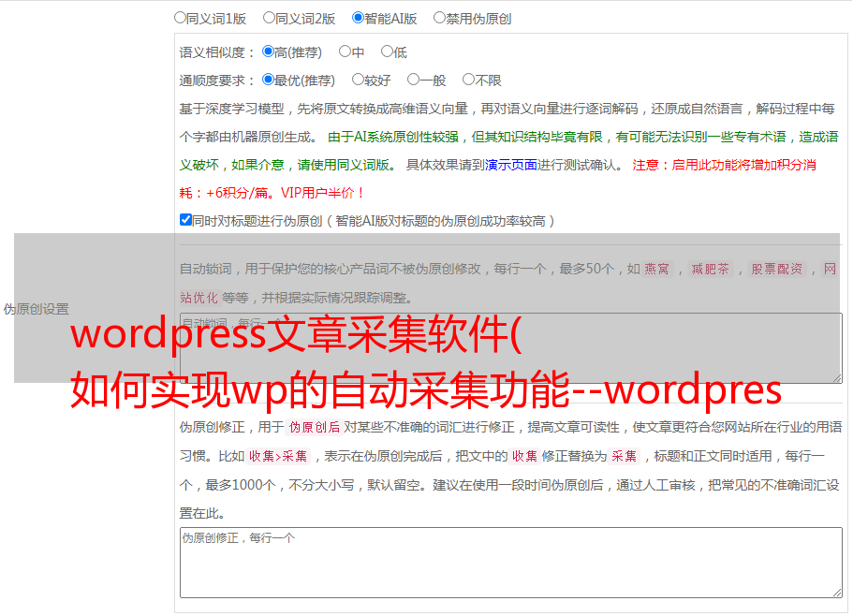Set 语义相似度 to 低

point(387,51)
